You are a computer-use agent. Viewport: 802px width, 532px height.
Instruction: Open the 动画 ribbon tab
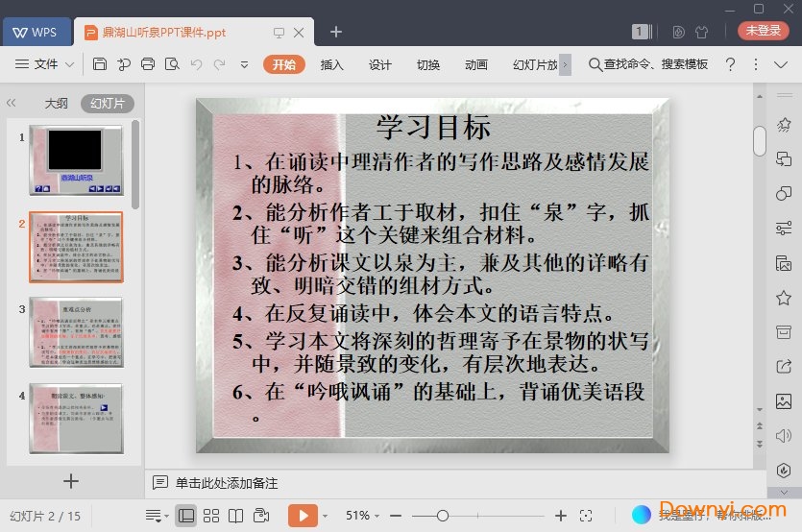[476, 64]
